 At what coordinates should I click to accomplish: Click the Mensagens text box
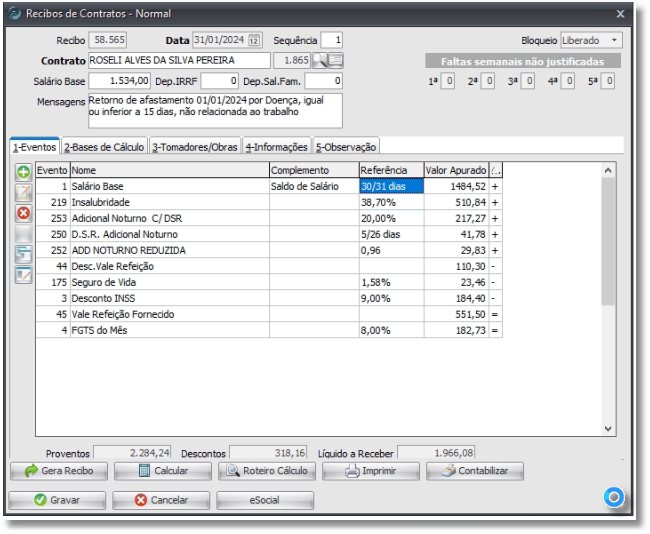(x=215, y=111)
